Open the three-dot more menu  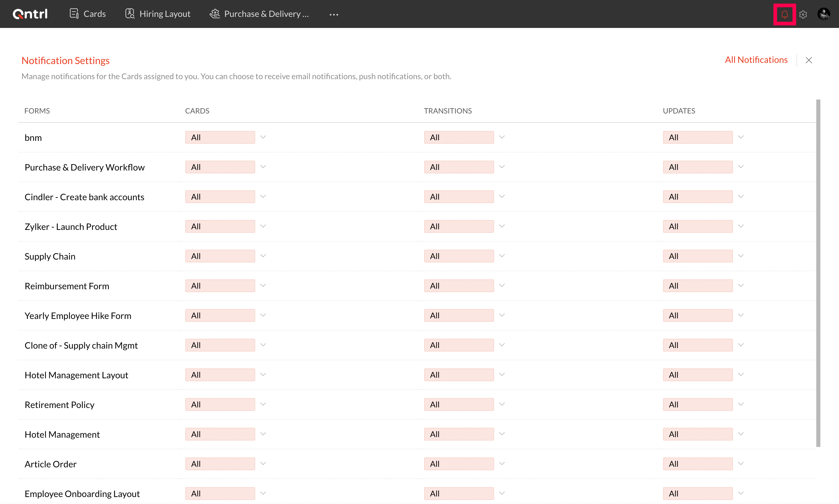pos(334,14)
